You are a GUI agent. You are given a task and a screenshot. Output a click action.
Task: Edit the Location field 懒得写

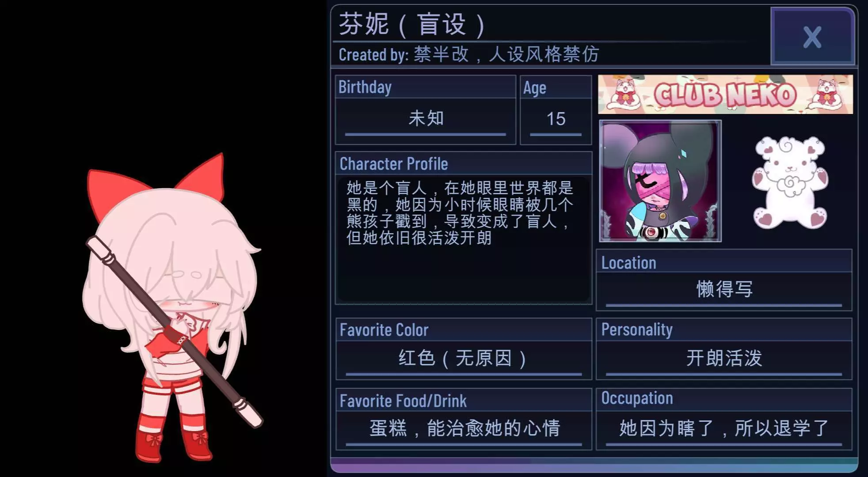tap(724, 290)
